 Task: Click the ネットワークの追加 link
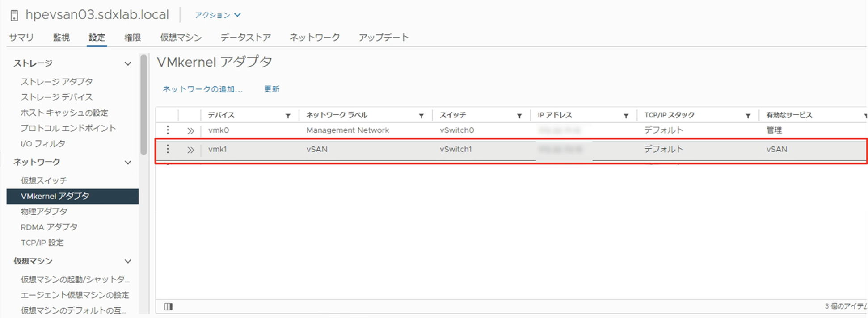[202, 89]
